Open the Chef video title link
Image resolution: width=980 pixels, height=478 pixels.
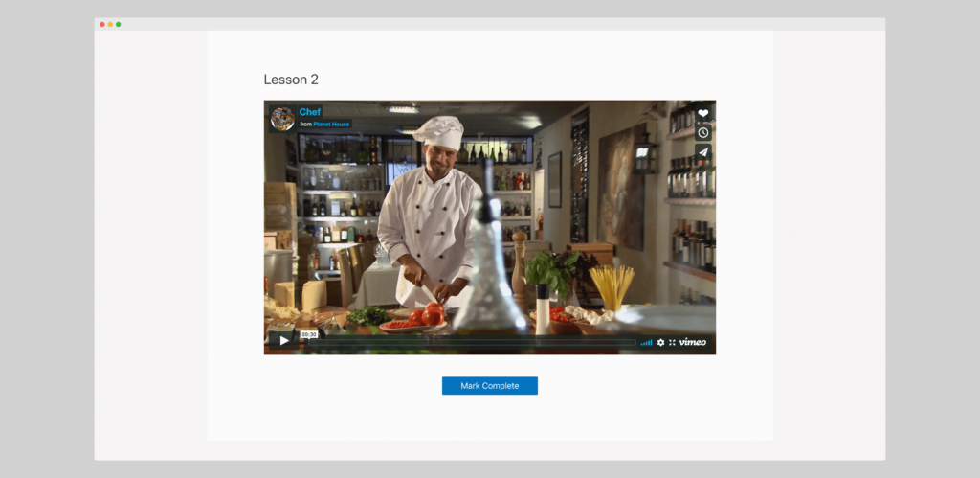pyautogui.click(x=310, y=112)
